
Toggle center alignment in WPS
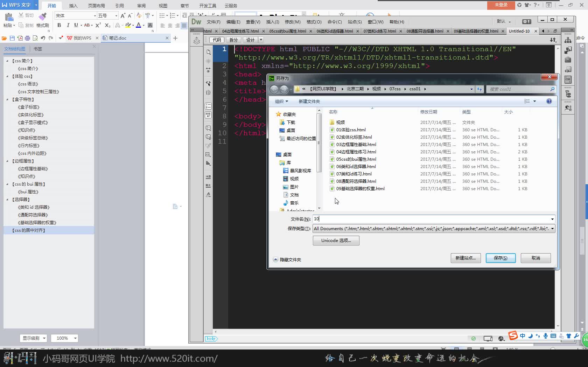(x=170, y=26)
